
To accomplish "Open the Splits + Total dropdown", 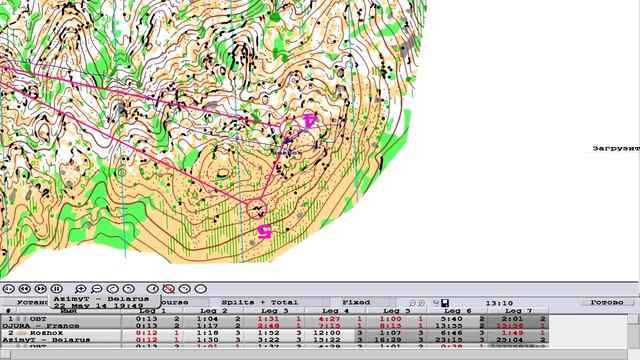I will (x=269, y=302).
